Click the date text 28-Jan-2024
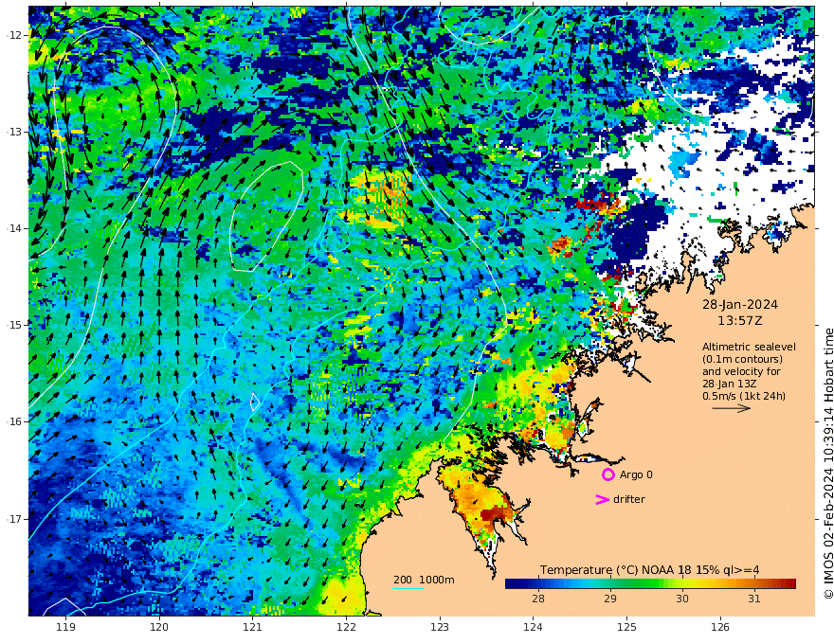 tap(740, 305)
